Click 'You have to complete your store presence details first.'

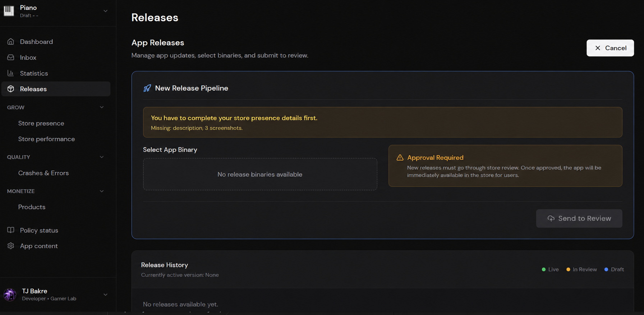coord(234,118)
